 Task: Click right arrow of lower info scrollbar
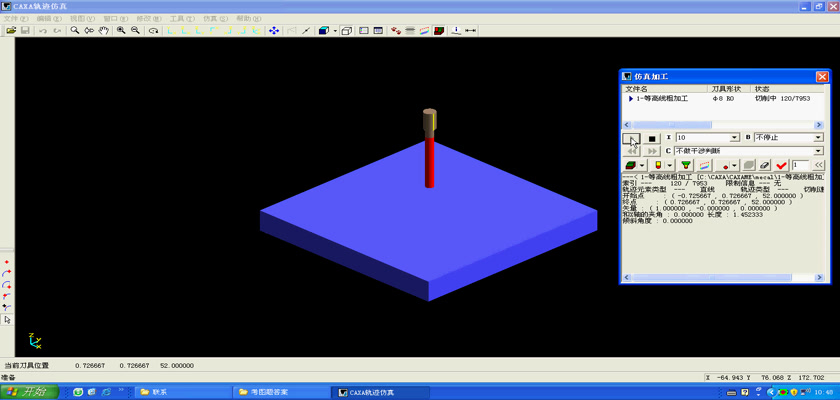[x=819, y=278]
